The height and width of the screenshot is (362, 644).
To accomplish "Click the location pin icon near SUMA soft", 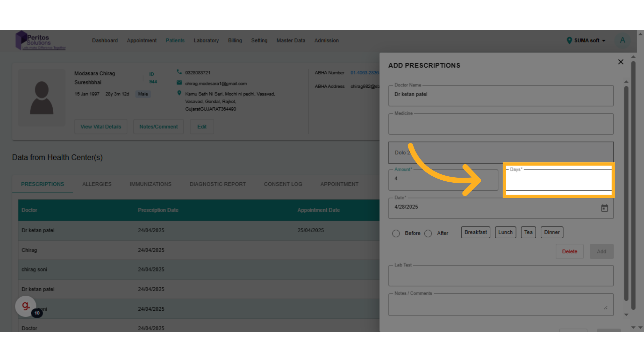I will click(569, 41).
